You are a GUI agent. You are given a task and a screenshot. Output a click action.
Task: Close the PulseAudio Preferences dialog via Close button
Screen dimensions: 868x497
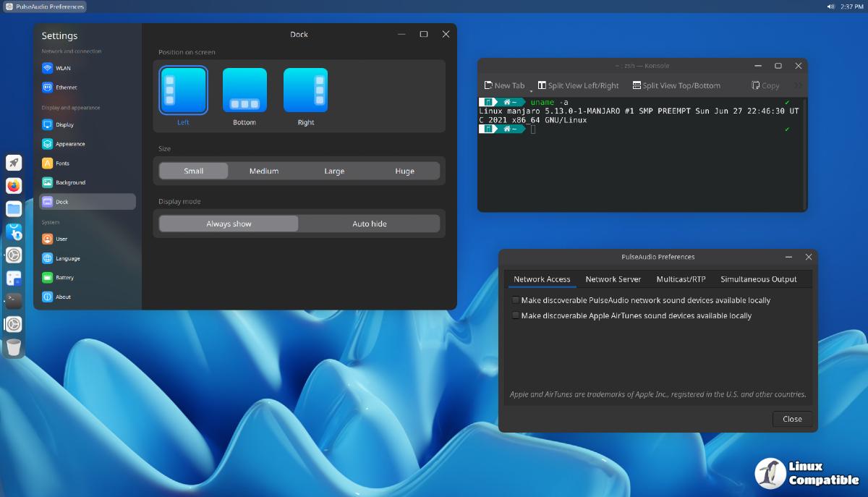tap(792, 419)
